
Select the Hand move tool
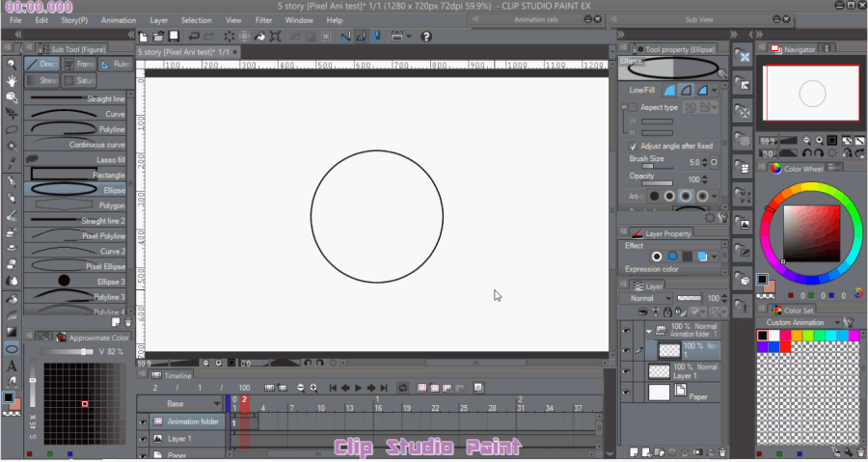point(12,80)
